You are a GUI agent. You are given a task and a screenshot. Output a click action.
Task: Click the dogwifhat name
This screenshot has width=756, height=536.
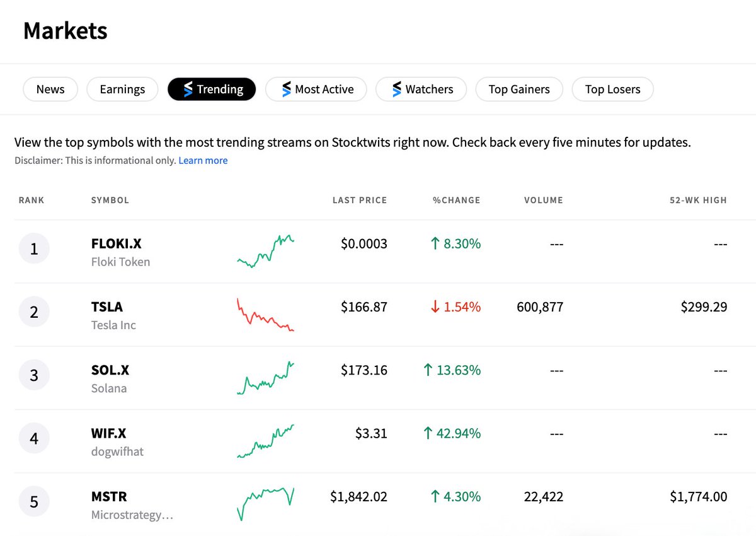117,452
